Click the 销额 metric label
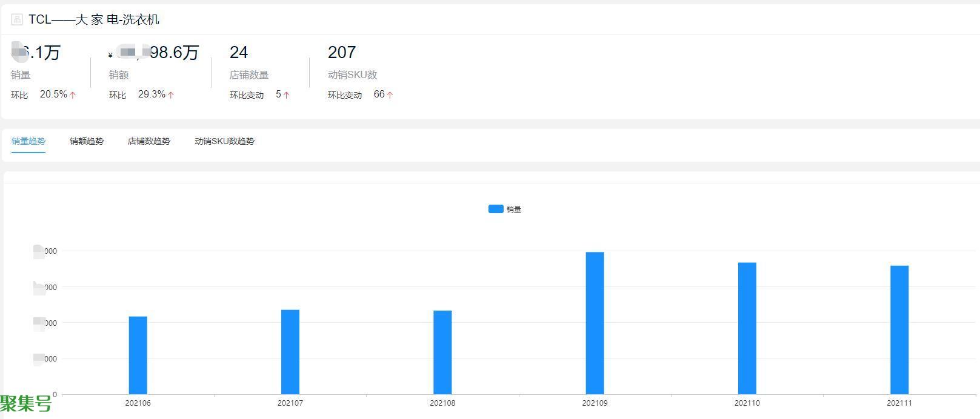The height and width of the screenshot is (419, 980). pyautogui.click(x=119, y=75)
